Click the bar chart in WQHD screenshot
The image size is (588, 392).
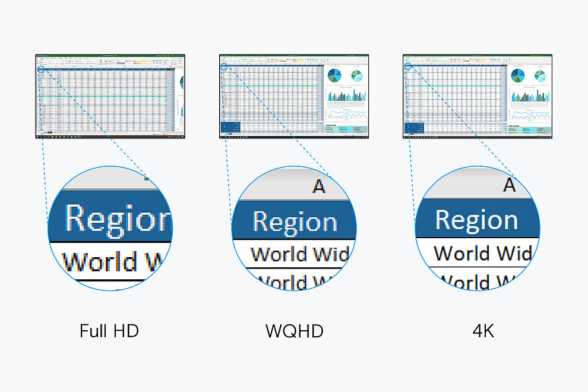coord(346,95)
